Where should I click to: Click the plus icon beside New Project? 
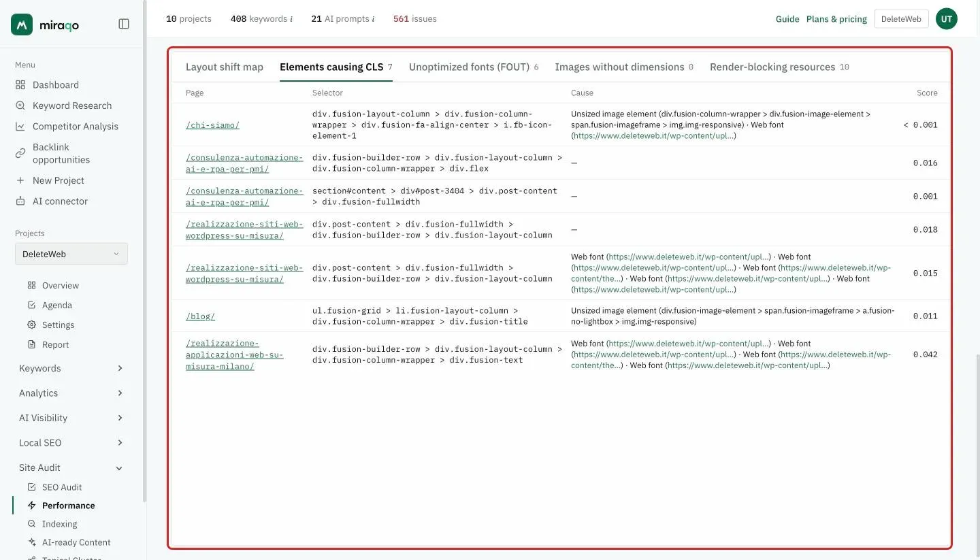click(20, 180)
